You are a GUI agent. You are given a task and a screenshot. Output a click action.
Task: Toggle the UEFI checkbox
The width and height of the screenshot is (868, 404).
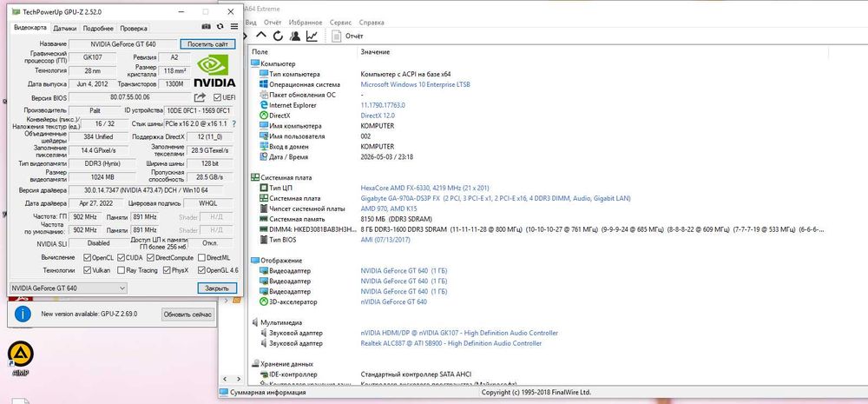217,97
